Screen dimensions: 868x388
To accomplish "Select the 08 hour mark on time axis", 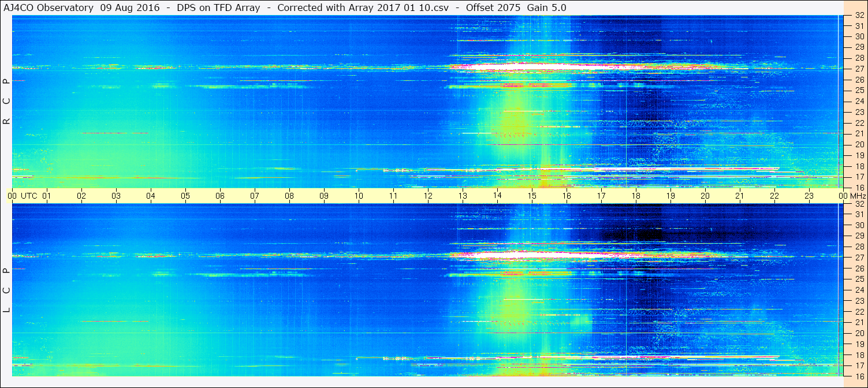I will pos(289,196).
